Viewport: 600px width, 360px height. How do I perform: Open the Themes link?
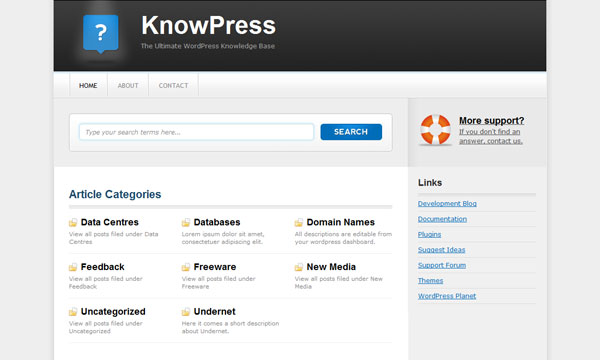(x=430, y=280)
